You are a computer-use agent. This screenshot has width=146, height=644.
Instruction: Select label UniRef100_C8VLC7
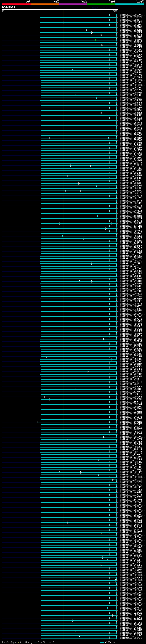coord(131,387)
